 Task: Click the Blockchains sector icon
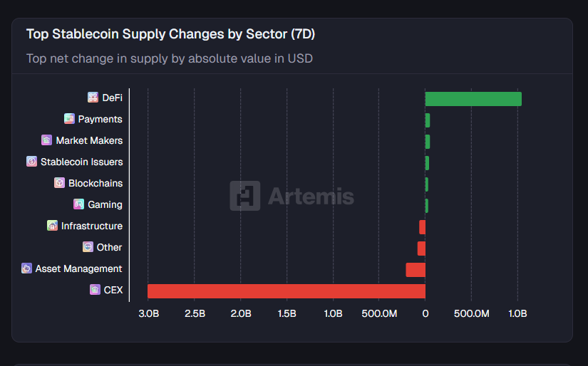[59, 183]
